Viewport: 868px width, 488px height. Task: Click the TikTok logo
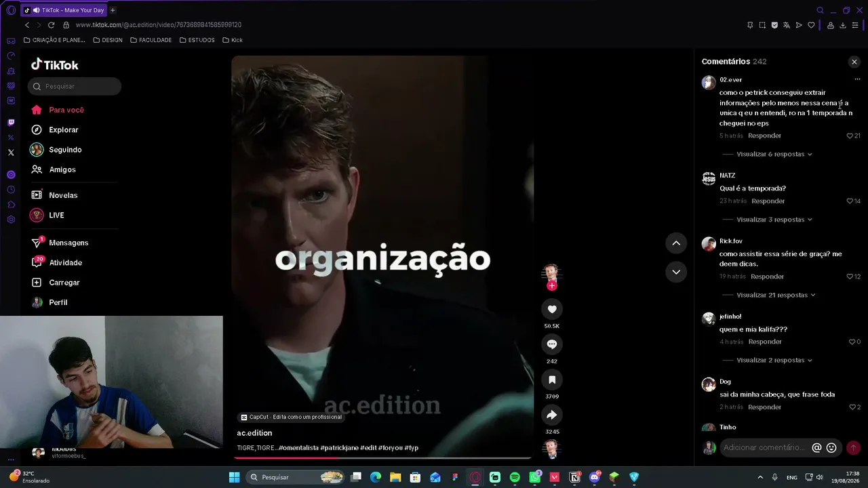(55, 64)
